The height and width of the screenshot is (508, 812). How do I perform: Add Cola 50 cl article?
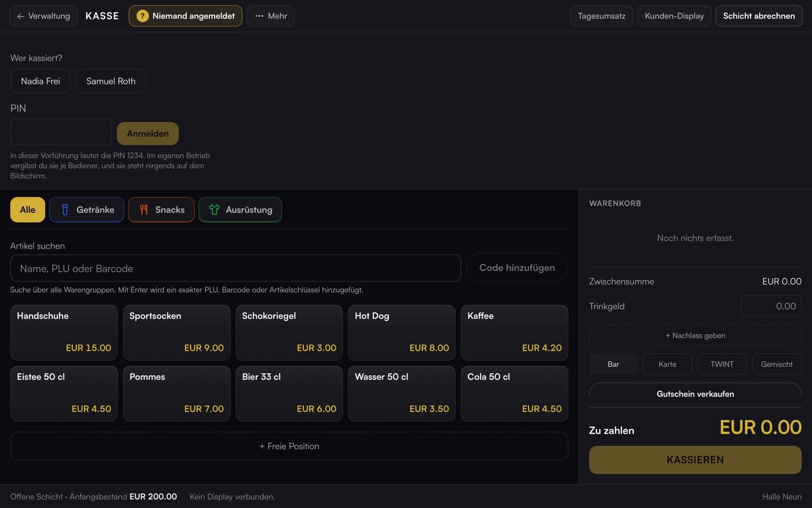click(x=515, y=394)
